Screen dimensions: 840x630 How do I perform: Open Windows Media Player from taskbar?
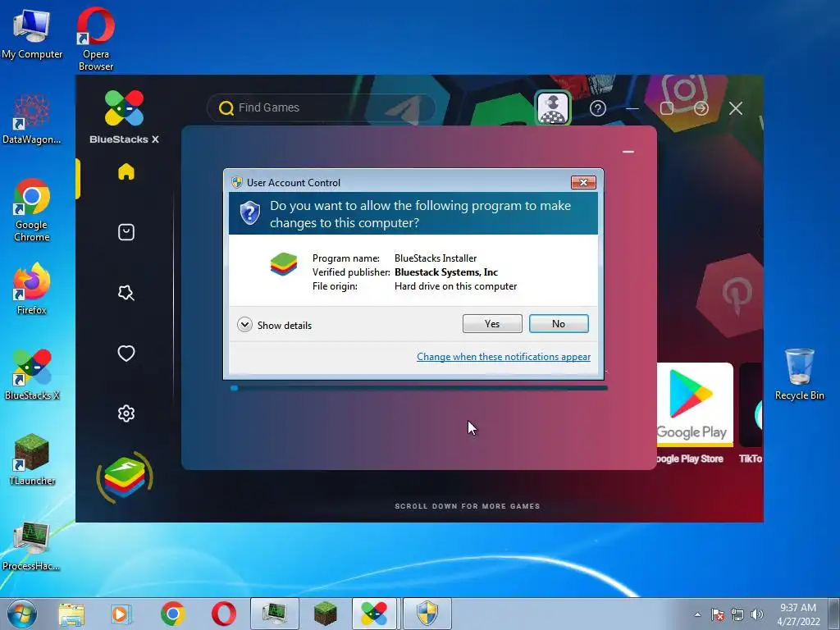pyautogui.click(x=121, y=614)
